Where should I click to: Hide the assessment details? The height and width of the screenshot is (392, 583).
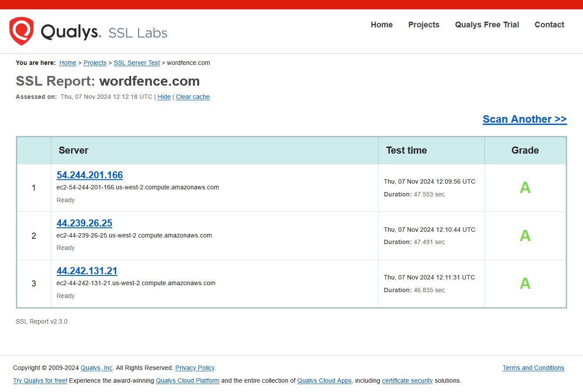tap(164, 97)
